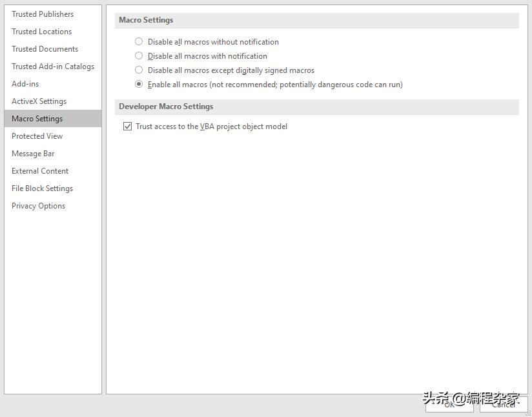This screenshot has width=532, height=417.
Task: Select Trusted Publishers in the sidebar
Action: click(x=43, y=14)
